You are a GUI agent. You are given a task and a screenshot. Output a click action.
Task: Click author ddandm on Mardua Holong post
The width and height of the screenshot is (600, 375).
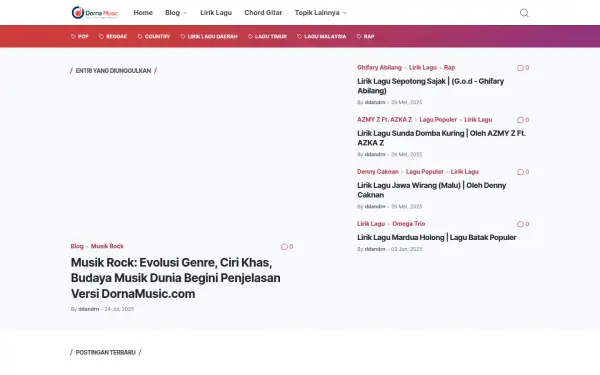pyautogui.click(x=375, y=249)
